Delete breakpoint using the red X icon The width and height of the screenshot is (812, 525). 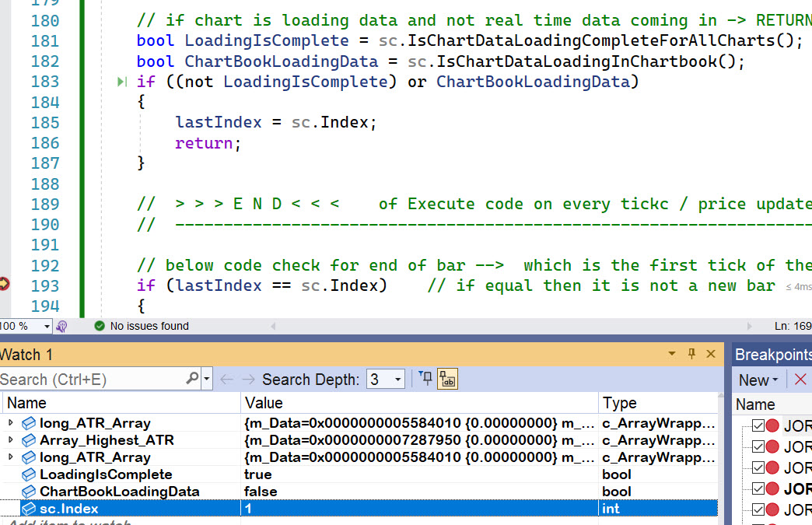pos(800,380)
